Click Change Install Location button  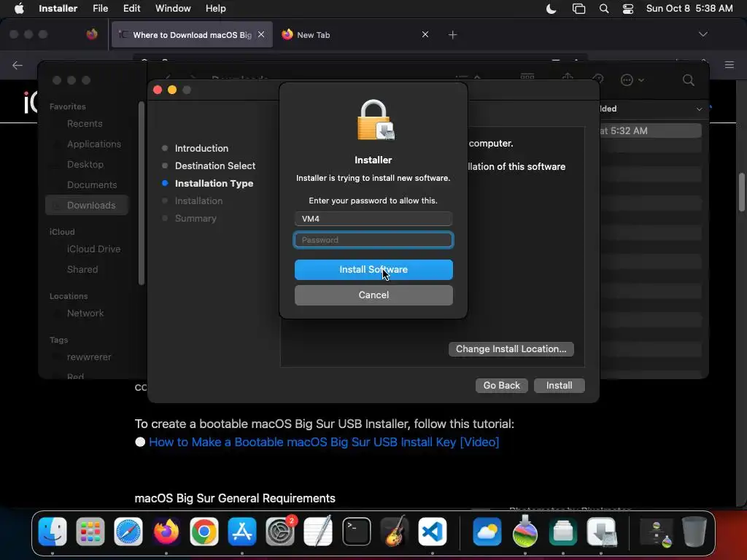pyautogui.click(x=511, y=349)
